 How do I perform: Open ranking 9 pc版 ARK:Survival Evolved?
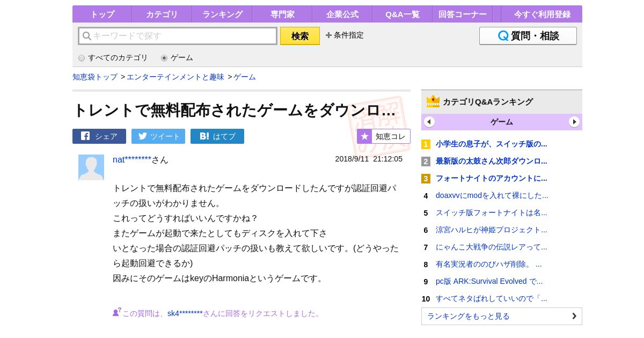point(489,281)
